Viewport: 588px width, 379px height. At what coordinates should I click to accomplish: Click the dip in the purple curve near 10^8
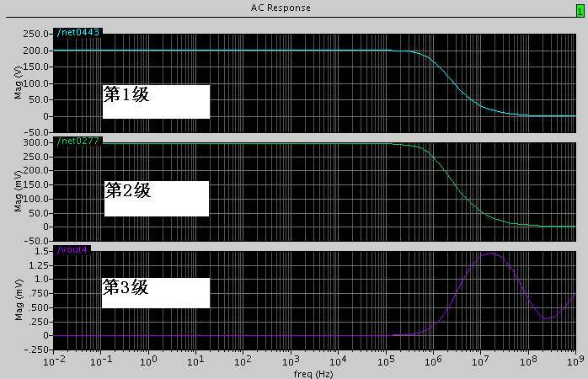coord(547,318)
